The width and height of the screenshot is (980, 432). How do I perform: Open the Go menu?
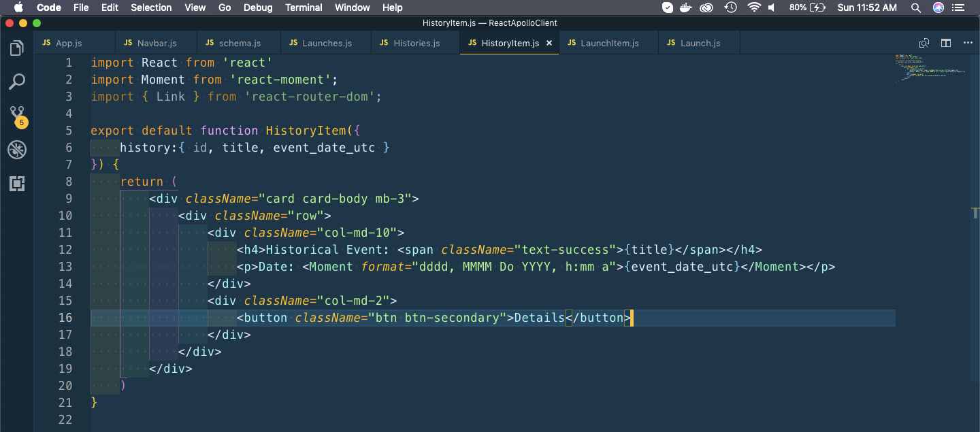pyautogui.click(x=225, y=7)
